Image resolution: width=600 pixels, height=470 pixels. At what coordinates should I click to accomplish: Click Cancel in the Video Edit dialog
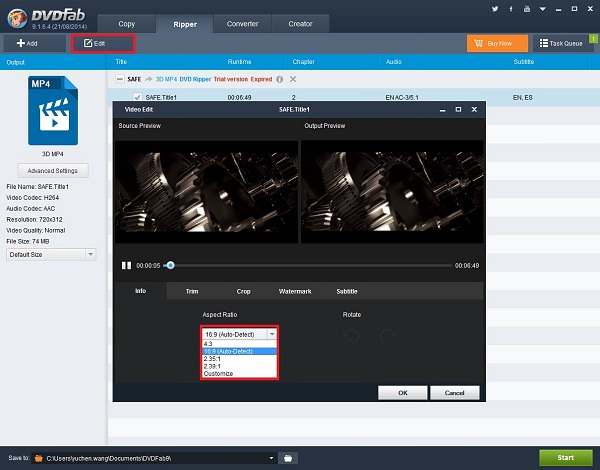[x=455, y=393]
